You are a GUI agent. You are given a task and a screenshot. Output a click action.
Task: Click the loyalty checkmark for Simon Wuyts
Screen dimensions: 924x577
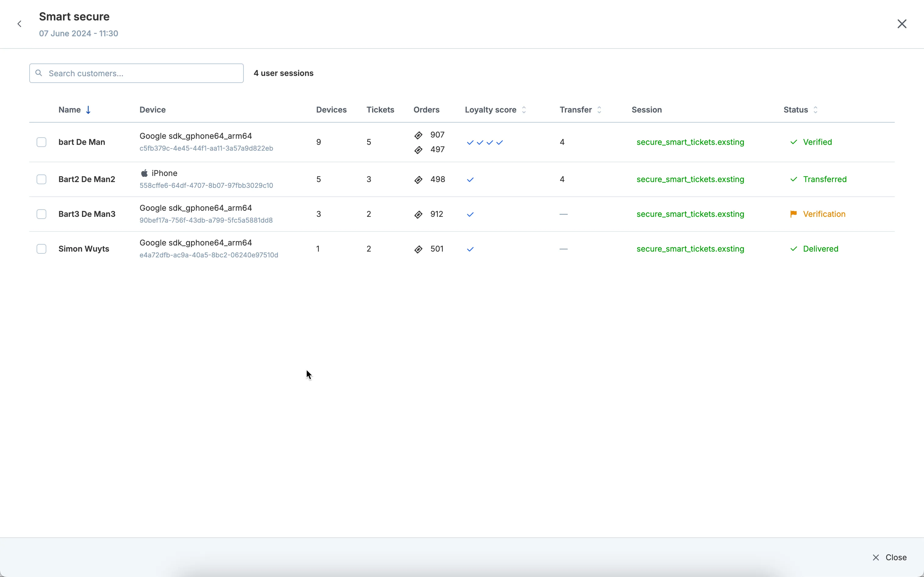(x=470, y=249)
